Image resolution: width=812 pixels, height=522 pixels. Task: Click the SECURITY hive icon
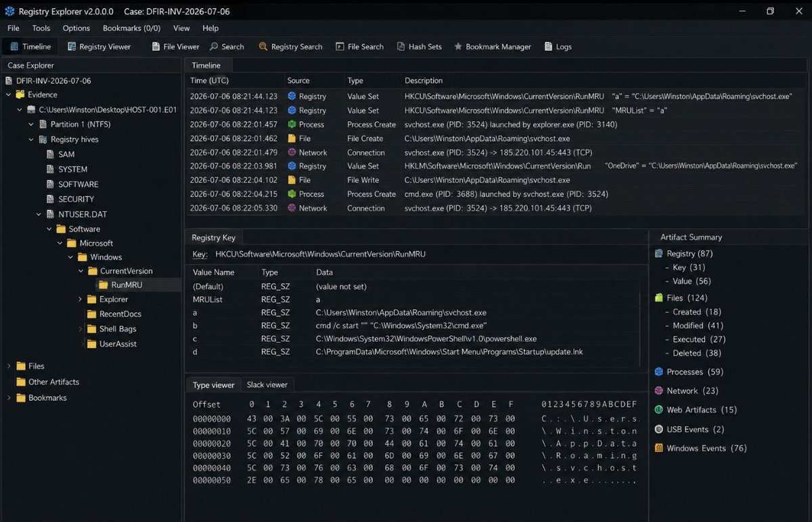pos(51,199)
